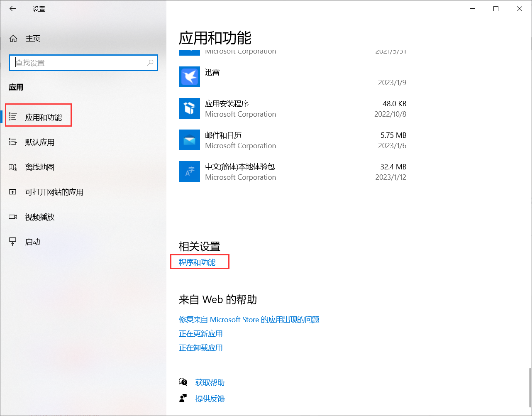
Task: Click the 中文(简体)本地体验包 icon
Action: [x=190, y=171]
